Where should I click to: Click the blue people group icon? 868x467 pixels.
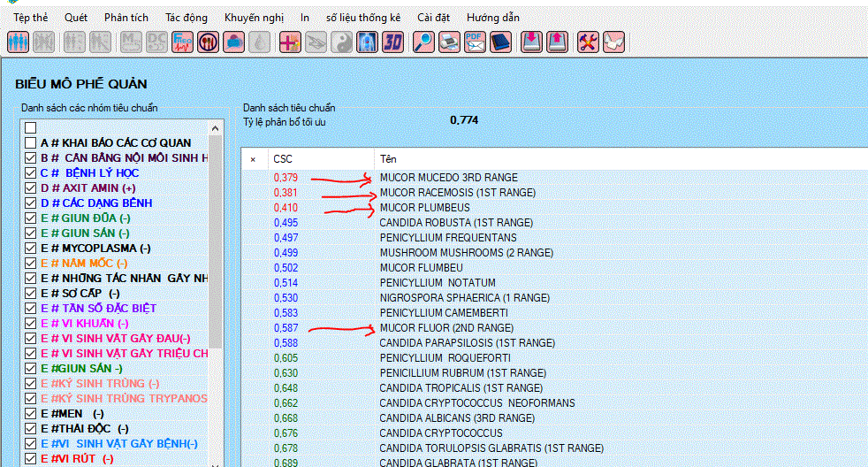pos(19,42)
